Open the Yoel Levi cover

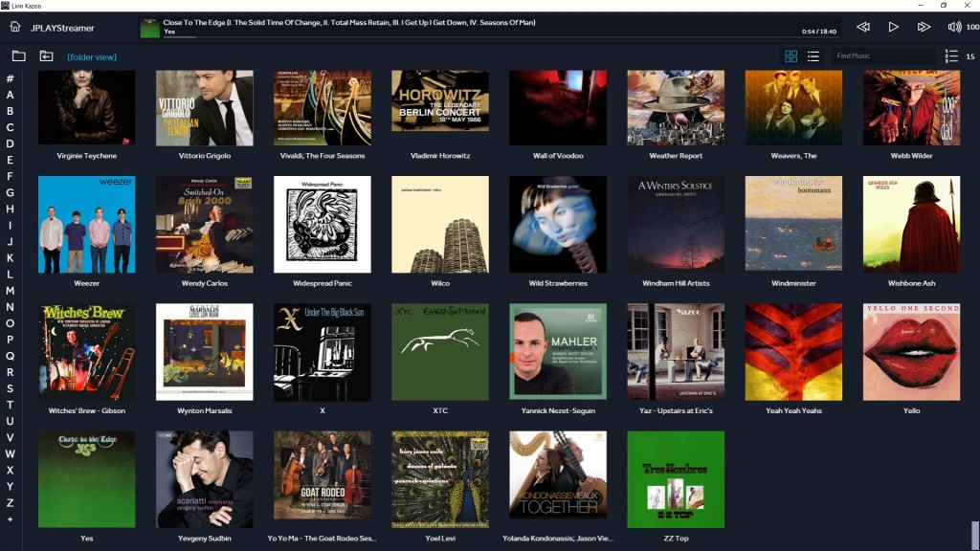coord(440,479)
